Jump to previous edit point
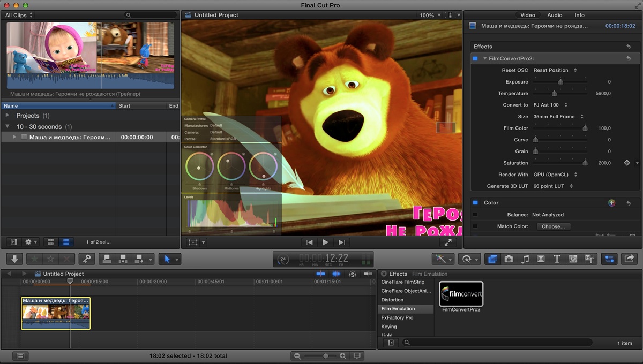 (309, 242)
